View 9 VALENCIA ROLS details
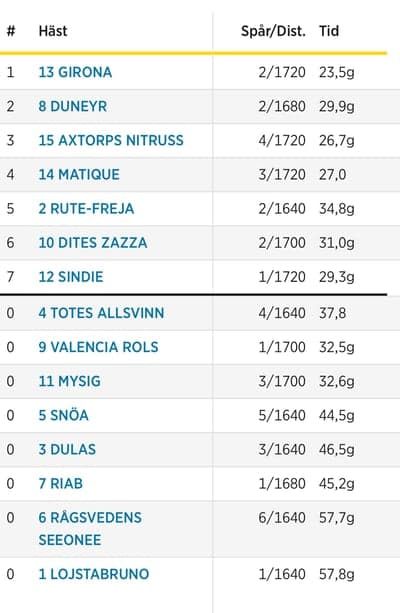The width and height of the screenshot is (400, 613). 99,347
